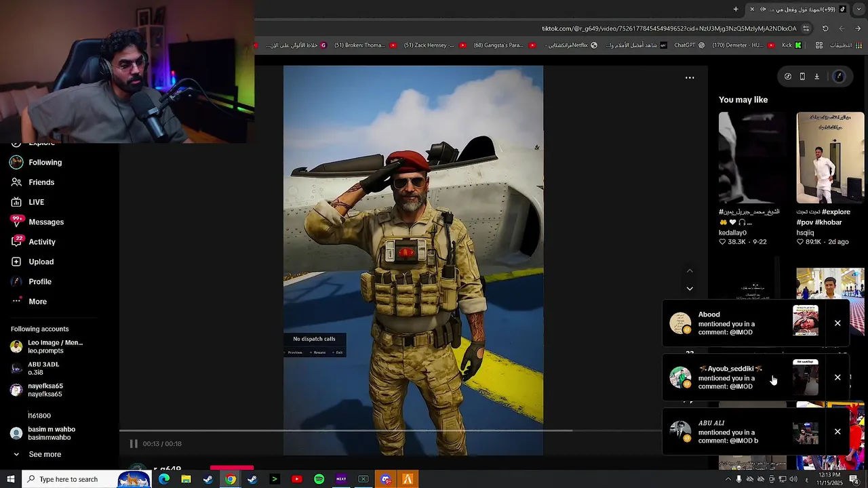
Task: Open l161800 following account
Action: [x=39, y=415]
